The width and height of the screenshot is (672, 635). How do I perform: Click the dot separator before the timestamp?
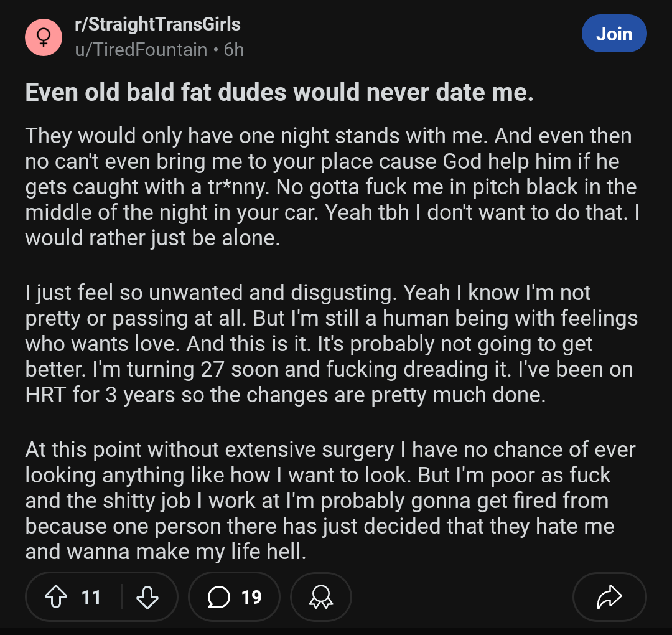coord(215,50)
